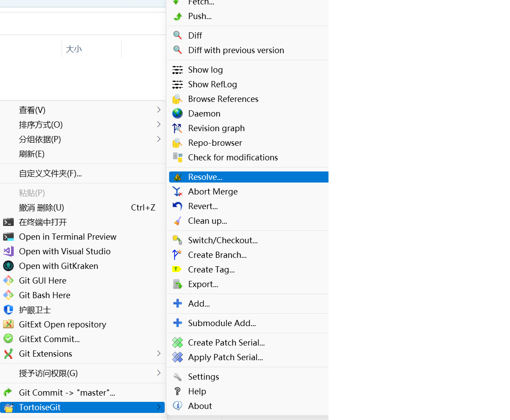Screen dimensions: 510x420
Task: Click the Create Branch icon
Action: pos(178,255)
